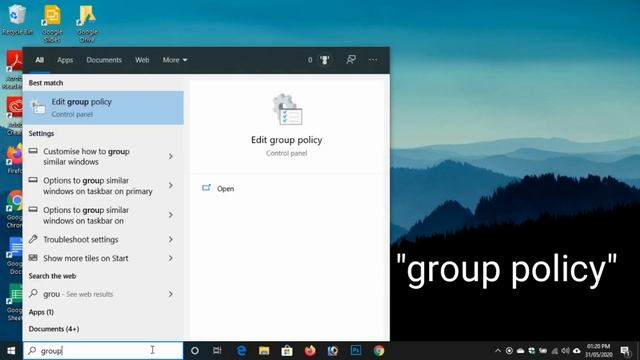Expand the Apps (1) section
Image resolution: width=640 pixels, height=360 pixels.
point(41,312)
